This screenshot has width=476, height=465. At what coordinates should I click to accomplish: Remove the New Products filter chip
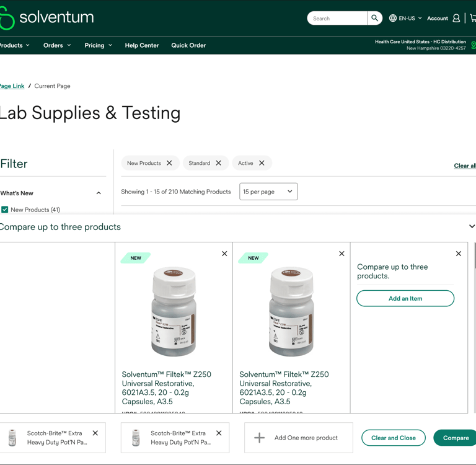click(x=169, y=163)
